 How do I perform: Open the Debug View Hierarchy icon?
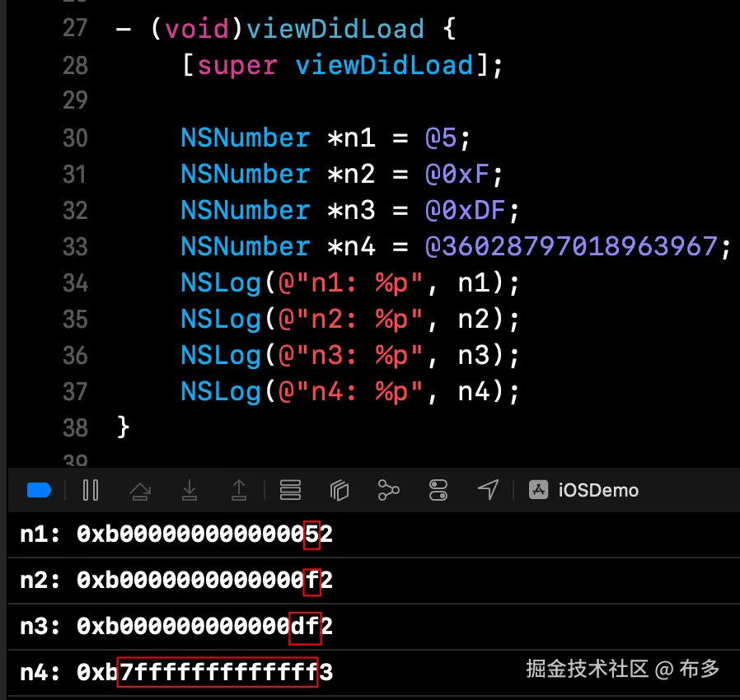point(340,490)
